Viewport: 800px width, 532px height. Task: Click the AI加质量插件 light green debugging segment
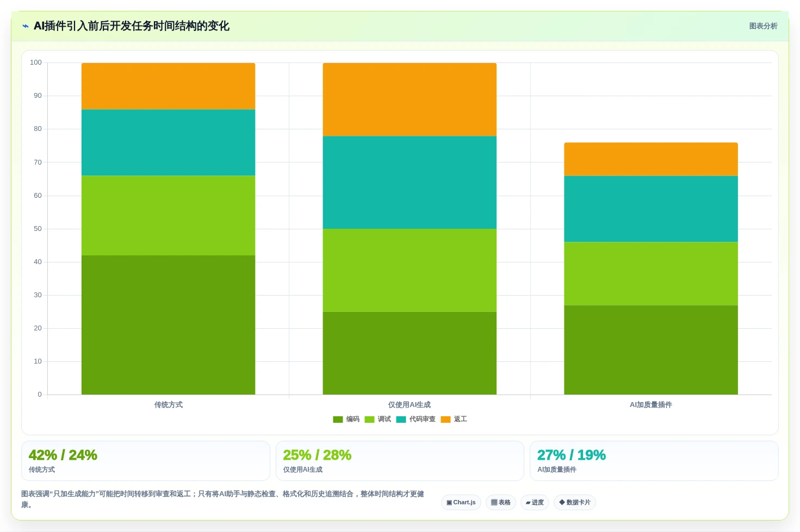[651, 273]
